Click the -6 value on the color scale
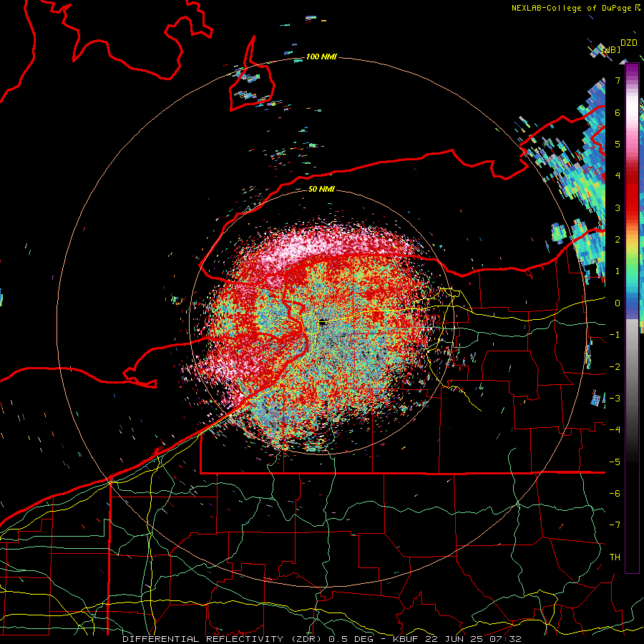 [615, 494]
